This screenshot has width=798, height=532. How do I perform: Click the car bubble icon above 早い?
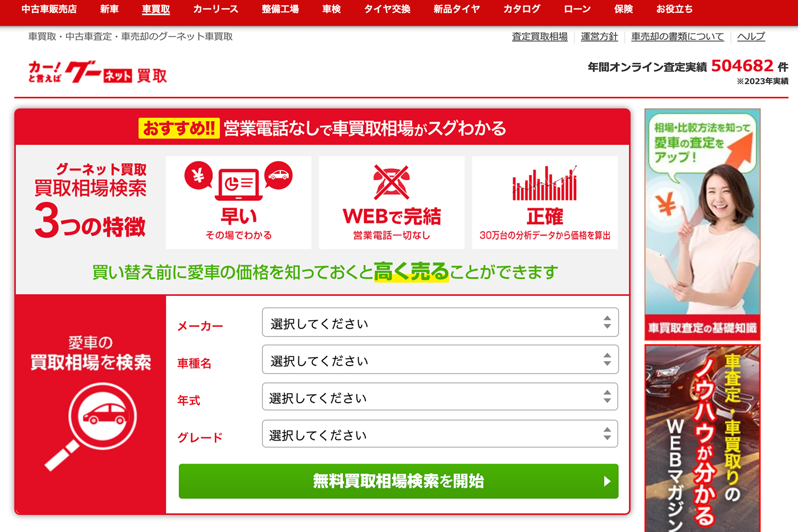point(278,176)
